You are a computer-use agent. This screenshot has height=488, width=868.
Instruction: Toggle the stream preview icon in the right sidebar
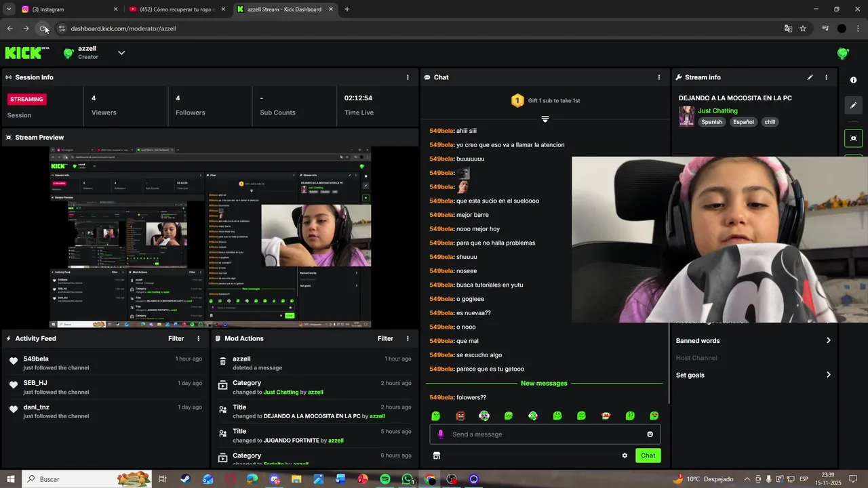coord(853,138)
